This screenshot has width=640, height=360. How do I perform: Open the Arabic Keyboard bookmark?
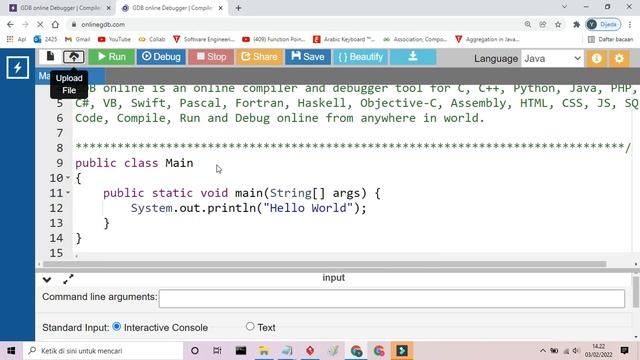[x=344, y=39]
